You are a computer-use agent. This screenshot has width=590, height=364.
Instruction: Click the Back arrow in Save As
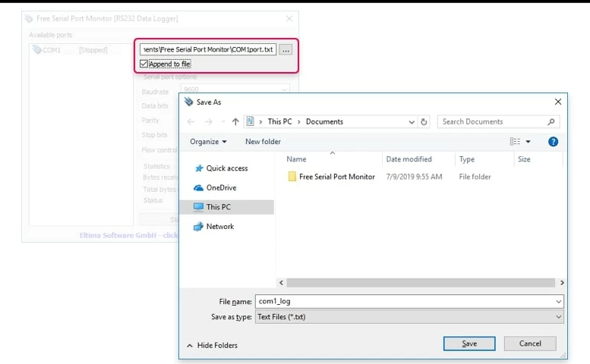tap(191, 121)
